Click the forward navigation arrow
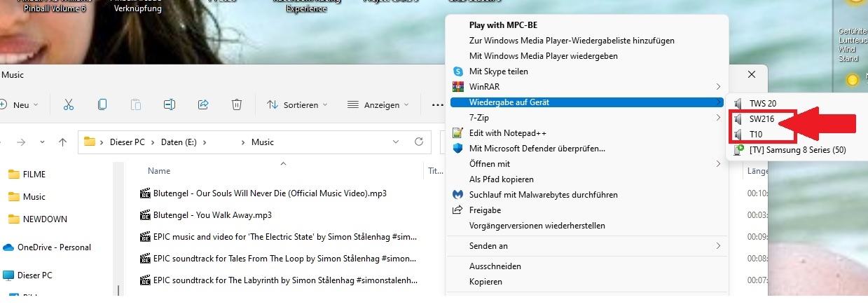The height and width of the screenshot is (307, 868). point(21,142)
